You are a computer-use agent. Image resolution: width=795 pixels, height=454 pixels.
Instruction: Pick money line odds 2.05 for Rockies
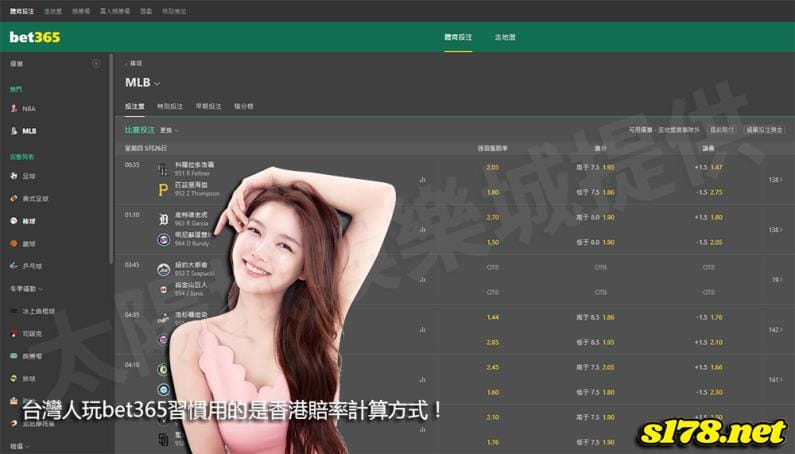492,167
